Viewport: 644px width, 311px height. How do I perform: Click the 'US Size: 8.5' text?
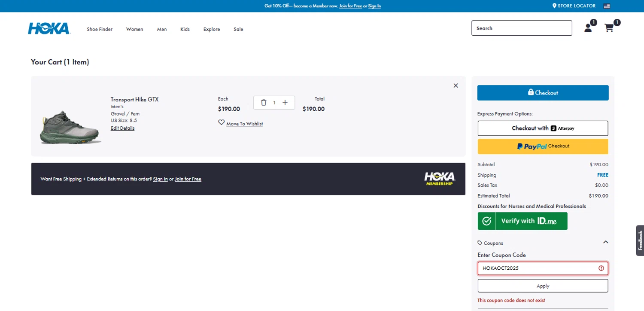[124, 121]
